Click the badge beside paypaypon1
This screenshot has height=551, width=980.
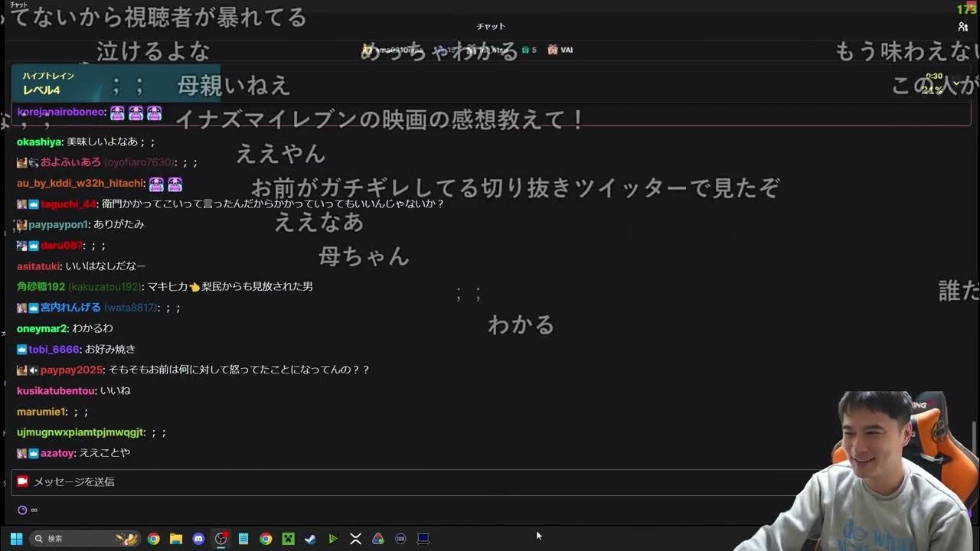pyautogui.click(x=21, y=225)
